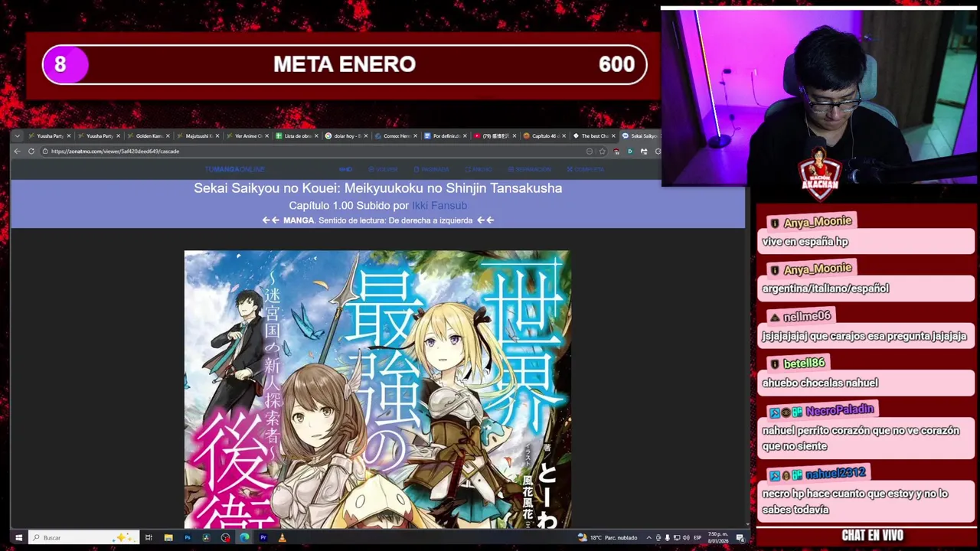Click the webcam feed of the streamer
This screenshot has width=980, height=551.
820,98
